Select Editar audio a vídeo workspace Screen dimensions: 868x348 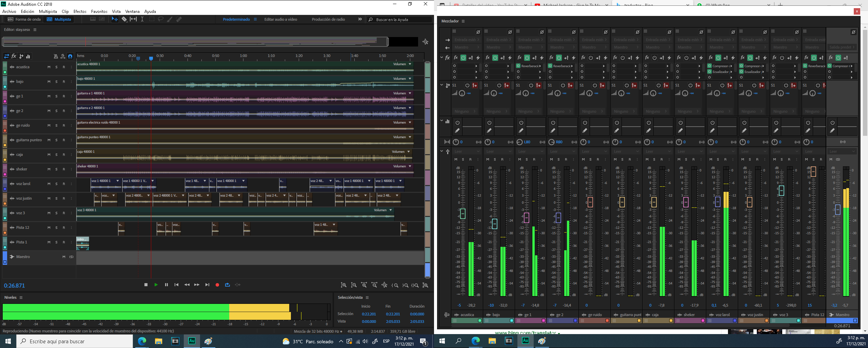coord(281,19)
